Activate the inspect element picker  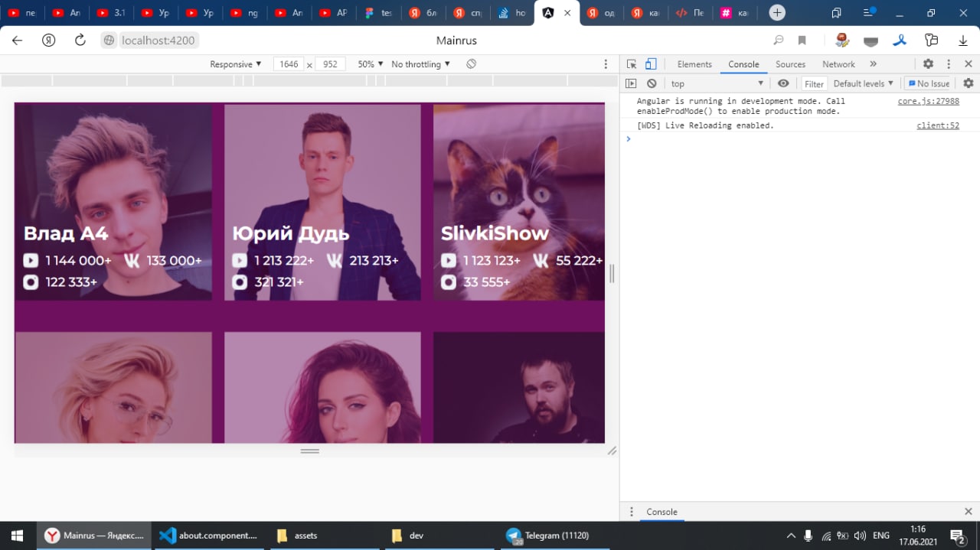click(632, 64)
